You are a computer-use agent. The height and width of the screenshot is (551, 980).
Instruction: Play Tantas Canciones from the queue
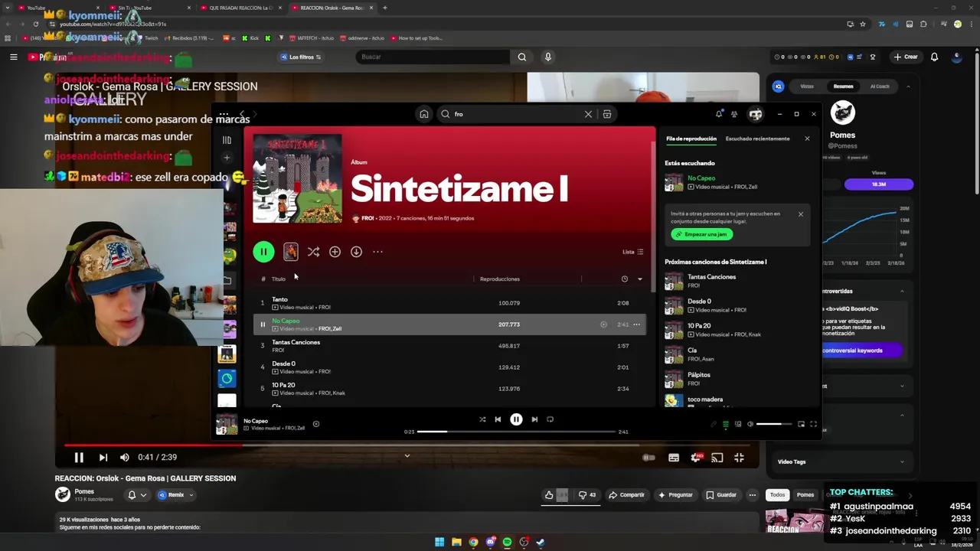735,281
